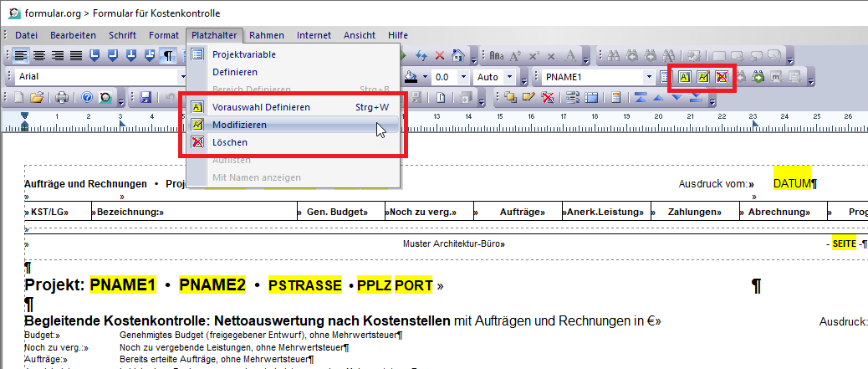Viewport: 868px width, 369px height.
Task: Click the PNAME2 placeholder in document
Action: pos(212,285)
